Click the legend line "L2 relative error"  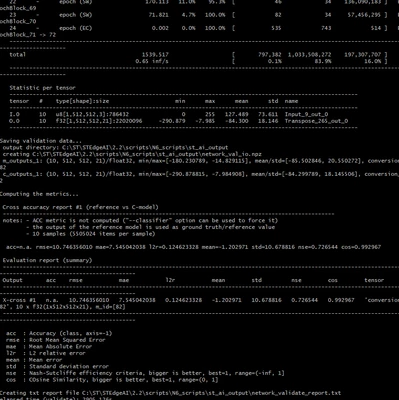(x=57, y=353)
